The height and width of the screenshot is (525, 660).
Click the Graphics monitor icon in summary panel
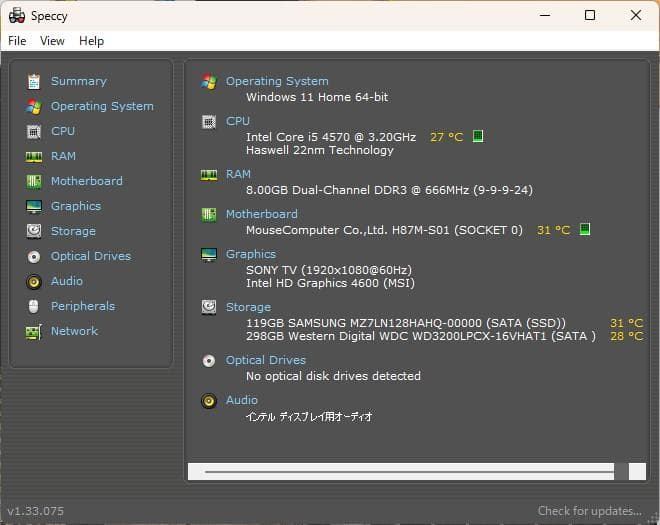coord(209,254)
